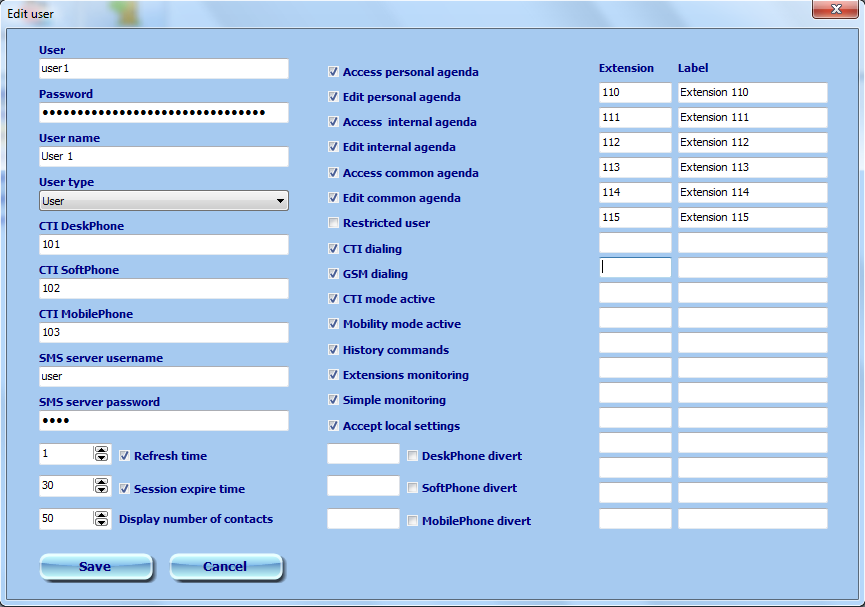Click the Save button
The width and height of the screenshot is (865, 607).
click(96, 567)
